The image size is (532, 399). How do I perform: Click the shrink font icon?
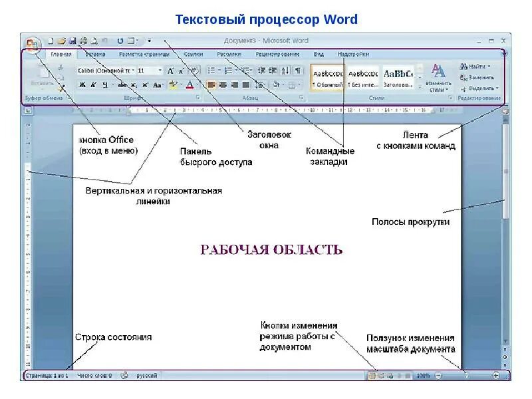click(182, 70)
